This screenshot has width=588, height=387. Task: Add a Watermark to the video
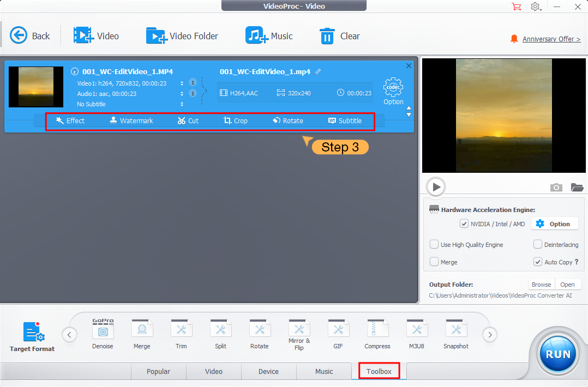click(x=131, y=120)
